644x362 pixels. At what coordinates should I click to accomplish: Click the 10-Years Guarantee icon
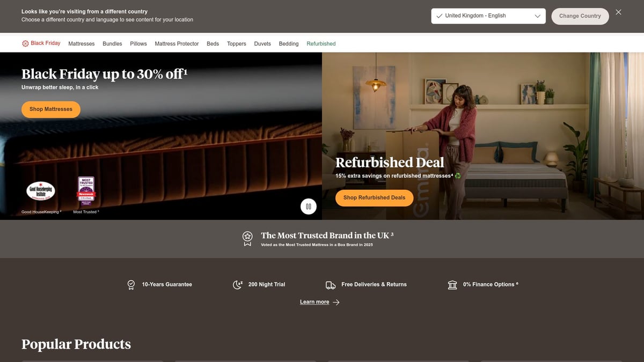(x=131, y=285)
